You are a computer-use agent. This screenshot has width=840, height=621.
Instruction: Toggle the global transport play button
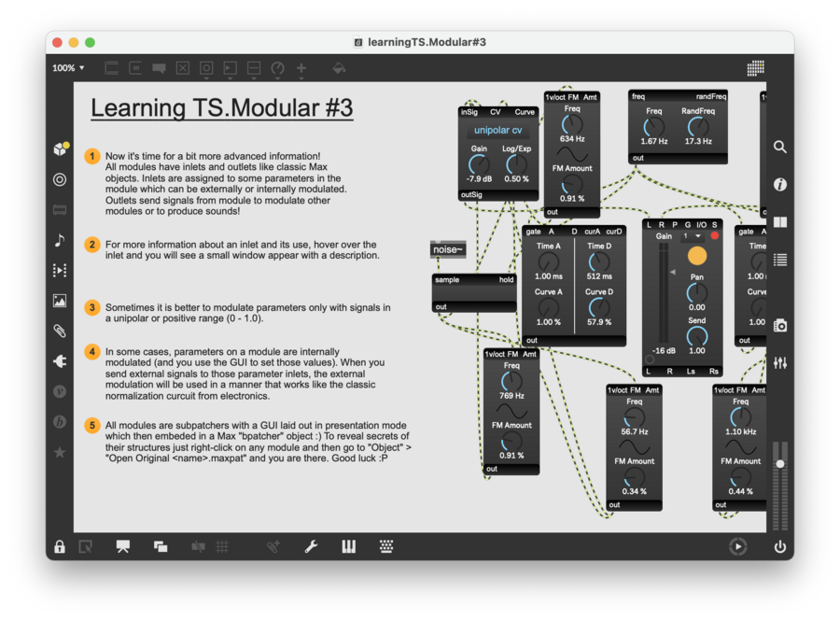[737, 546]
